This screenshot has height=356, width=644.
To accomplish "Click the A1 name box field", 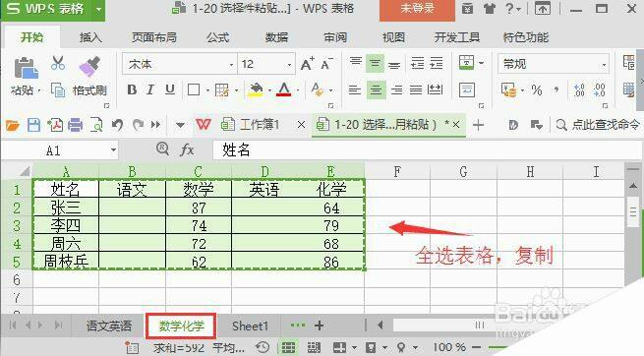I will coord(60,150).
